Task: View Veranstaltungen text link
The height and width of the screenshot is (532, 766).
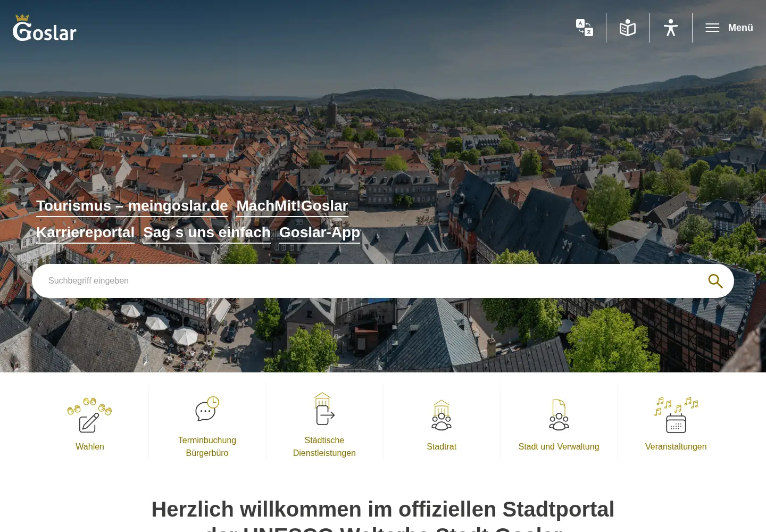Action: point(676,447)
